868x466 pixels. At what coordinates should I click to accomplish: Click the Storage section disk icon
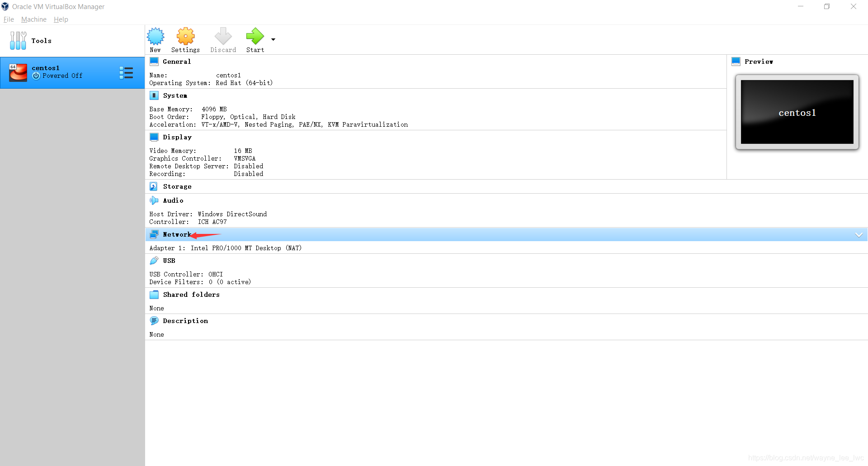click(154, 186)
